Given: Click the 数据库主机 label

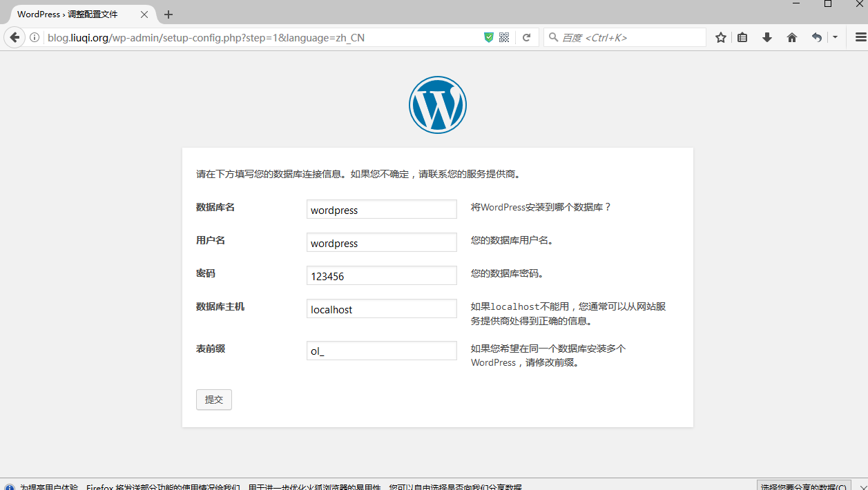Looking at the screenshot, I should pos(220,306).
